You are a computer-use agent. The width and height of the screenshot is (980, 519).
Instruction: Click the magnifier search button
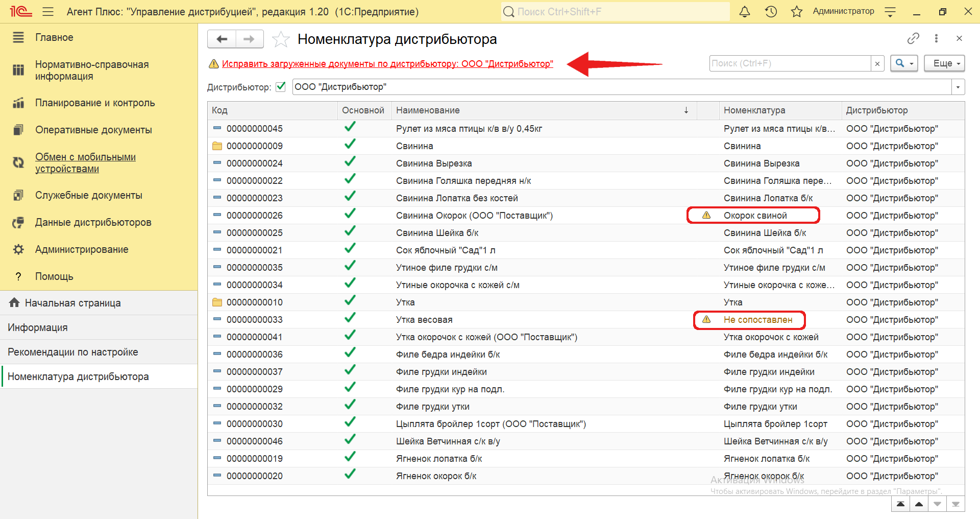point(904,63)
